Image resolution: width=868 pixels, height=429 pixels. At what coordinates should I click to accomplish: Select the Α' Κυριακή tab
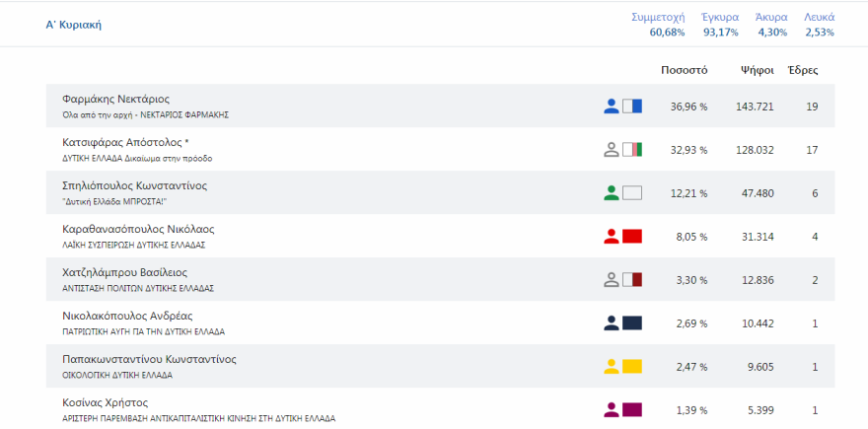click(74, 25)
